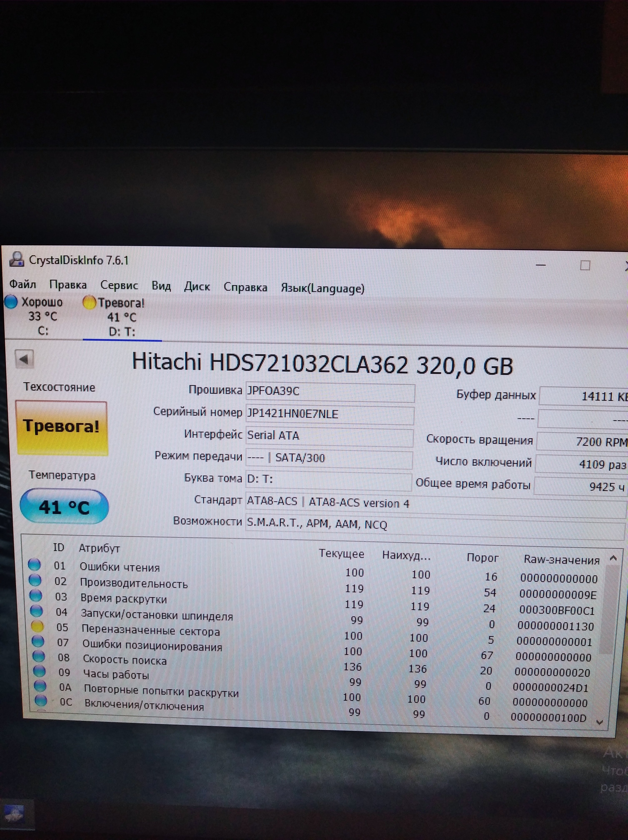Click raw value 000300BF00C1
The image size is (628, 840).
[557, 610]
